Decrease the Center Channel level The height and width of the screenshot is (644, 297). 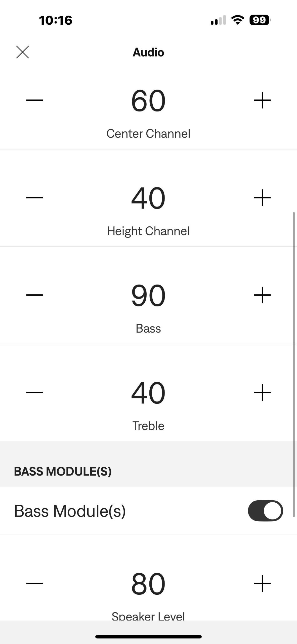pyautogui.click(x=34, y=100)
